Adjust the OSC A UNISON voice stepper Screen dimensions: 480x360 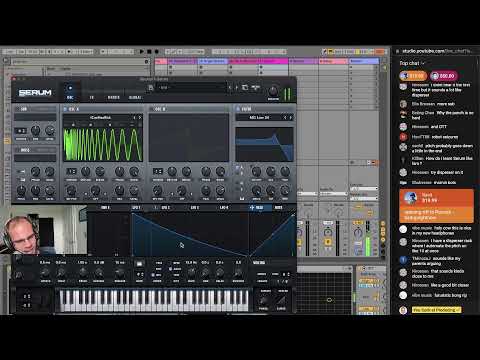pyautogui.click(x=71, y=172)
